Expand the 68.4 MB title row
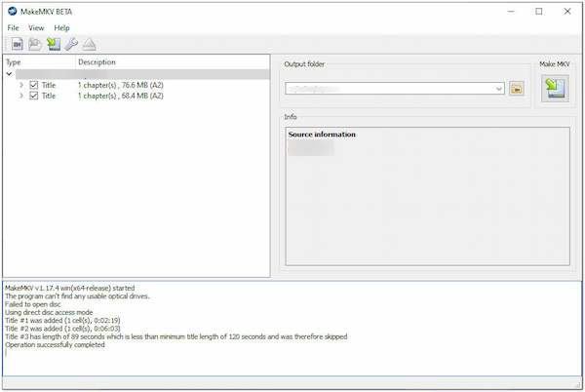Viewport: 585px width, 392px height. point(21,96)
